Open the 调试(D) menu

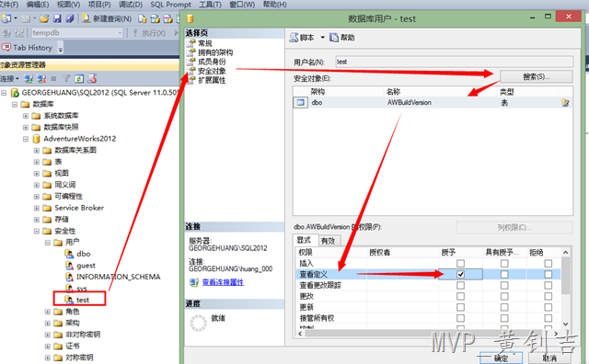131,5
